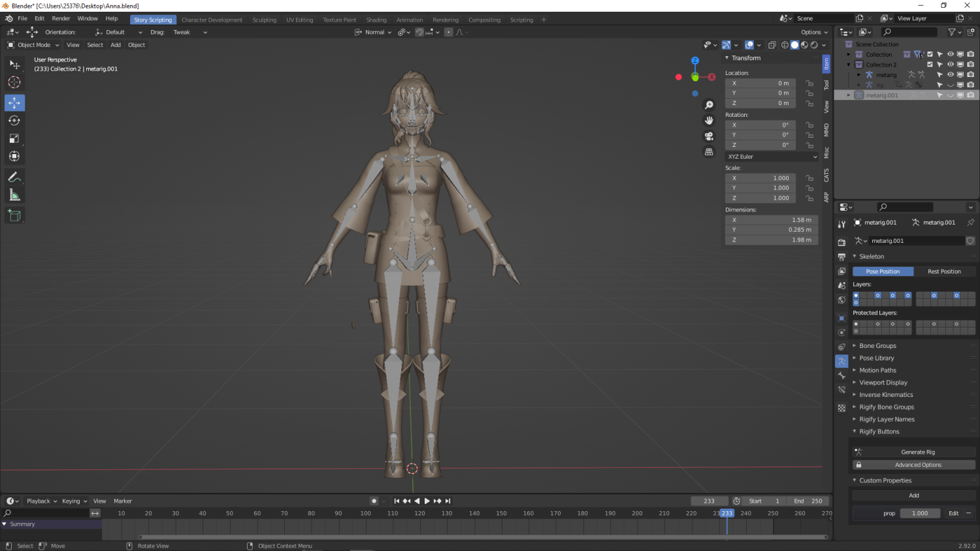Image resolution: width=980 pixels, height=551 pixels.
Task: Switch the skeleton to Rest Position
Action: click(944, 272)
